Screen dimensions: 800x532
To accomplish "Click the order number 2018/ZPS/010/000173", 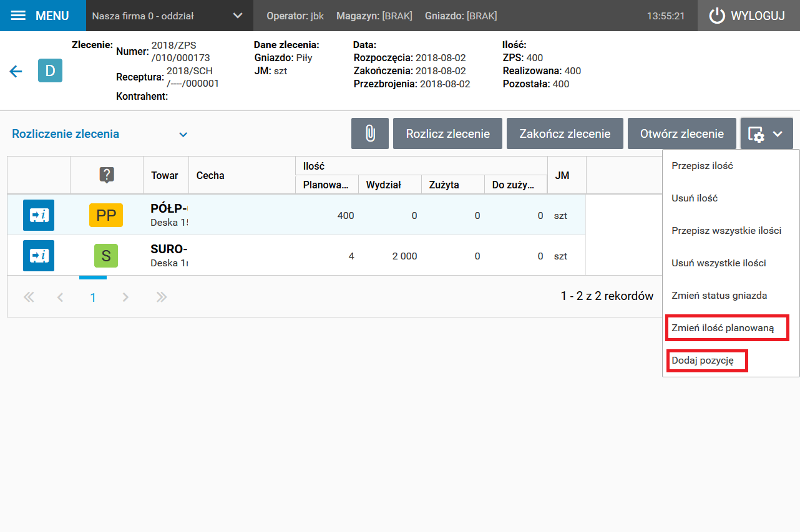I will pos(181,52).
